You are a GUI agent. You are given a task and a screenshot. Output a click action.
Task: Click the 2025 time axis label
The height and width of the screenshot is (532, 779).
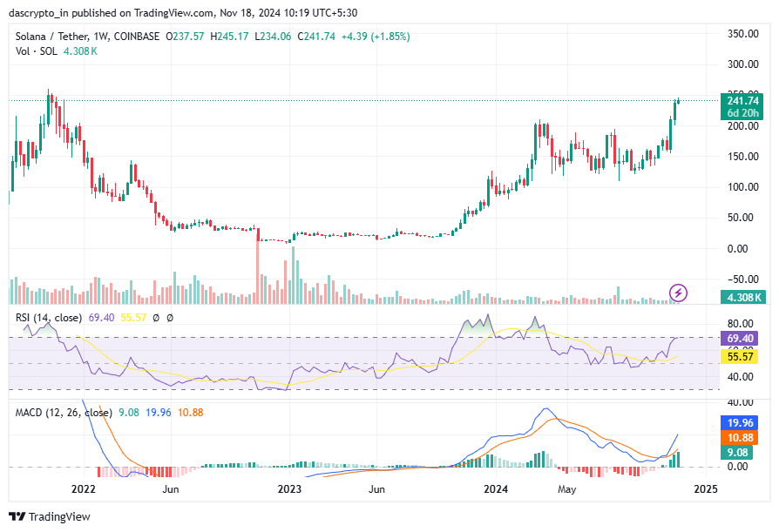pos(706,489)
